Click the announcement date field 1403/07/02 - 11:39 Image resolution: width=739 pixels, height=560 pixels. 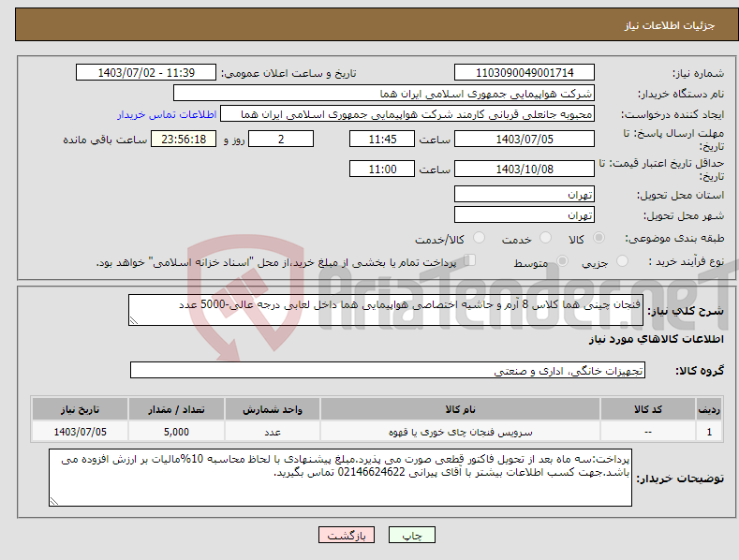(x=145, y=73)
